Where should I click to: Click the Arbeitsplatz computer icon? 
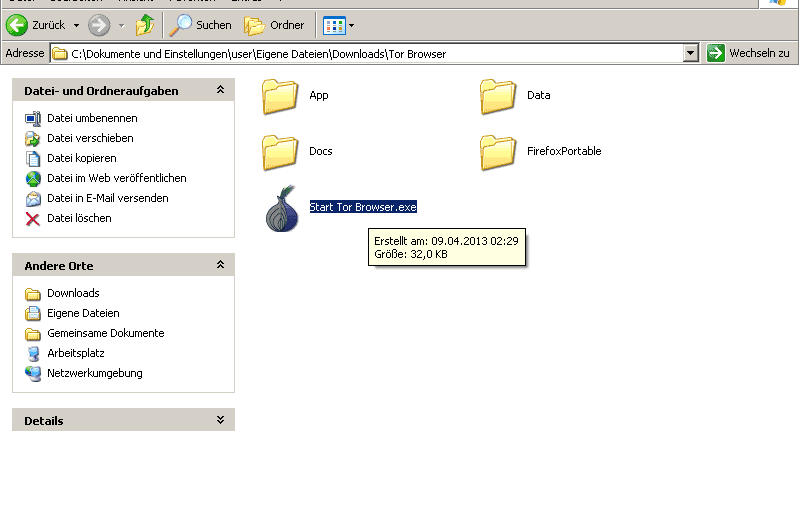33,354
